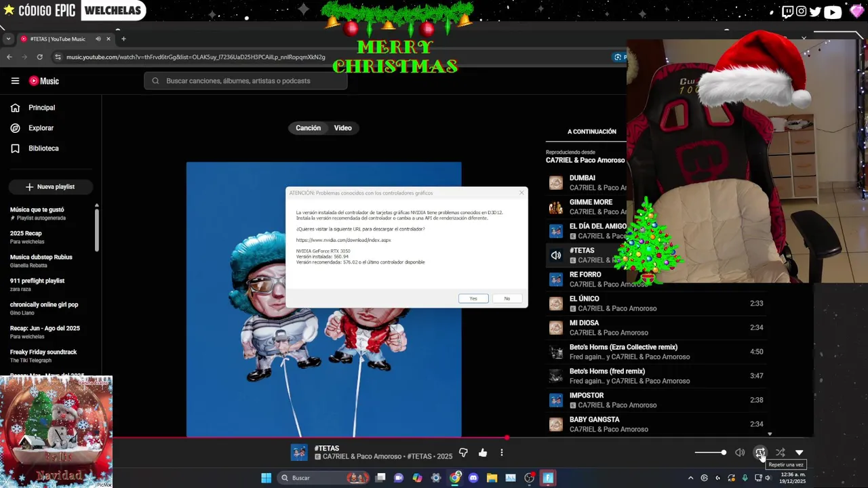The image size is (868, 488).
Task: Open more options for current song
Action: coord(502,453)
